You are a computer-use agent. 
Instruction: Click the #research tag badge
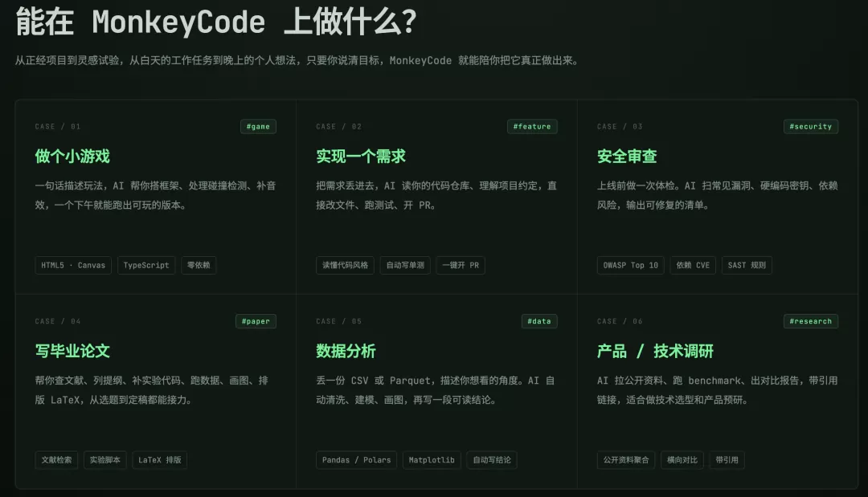tap(810, 321)
